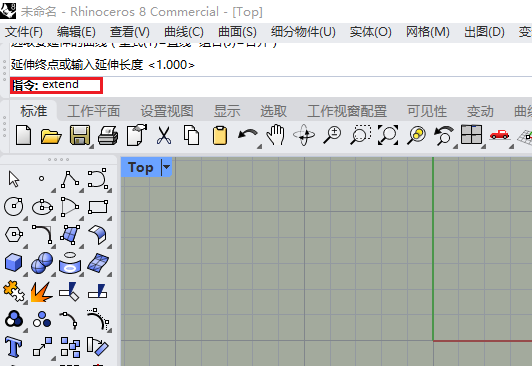The image size is (532, 366).
Task: Select Zoom dynamic magnifier icon
Action: (x=332, y=135)
